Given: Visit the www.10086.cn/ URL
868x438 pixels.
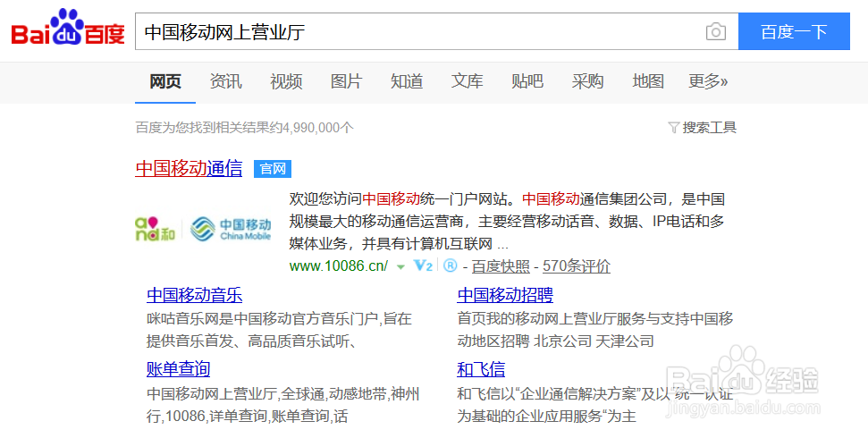Looking at the screenshot, I should [339, 265].
